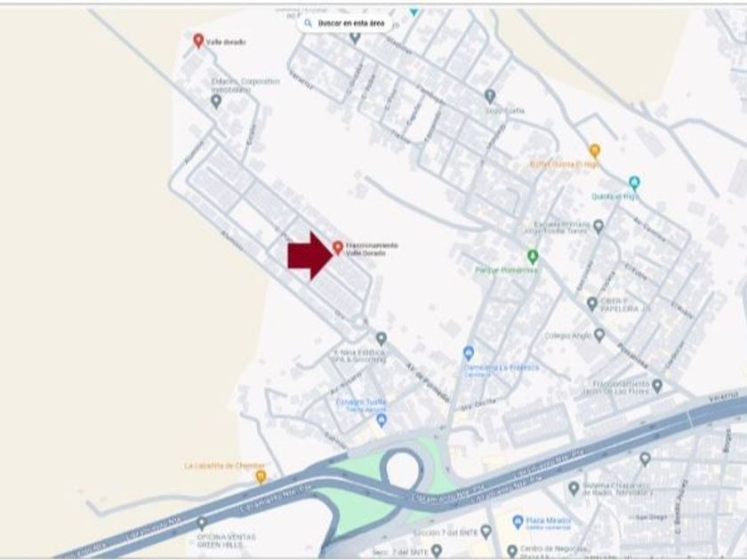Select the Ciber y Papelería marker

click(591, 304)
